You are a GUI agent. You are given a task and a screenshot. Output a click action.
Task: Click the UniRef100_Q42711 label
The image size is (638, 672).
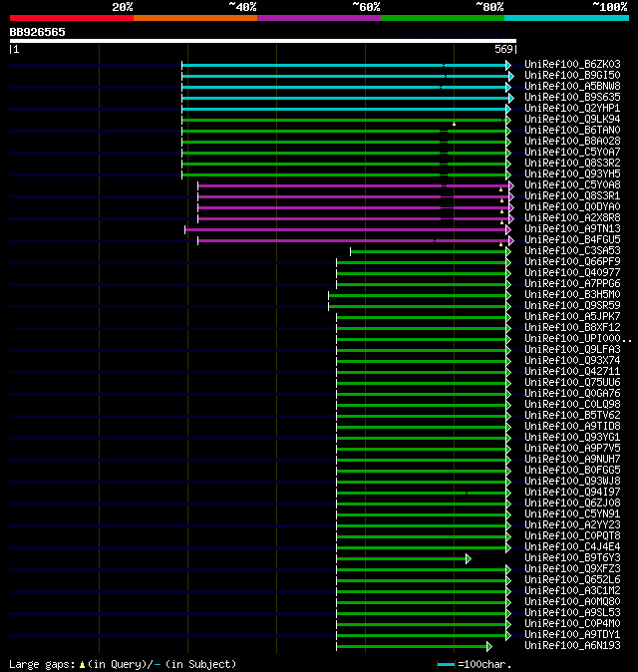point(572,372)
